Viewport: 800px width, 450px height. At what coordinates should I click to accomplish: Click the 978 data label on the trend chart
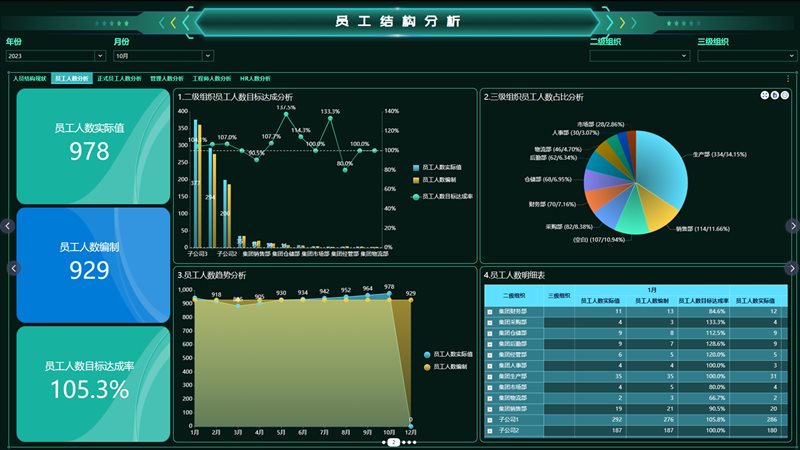[389, 287]
